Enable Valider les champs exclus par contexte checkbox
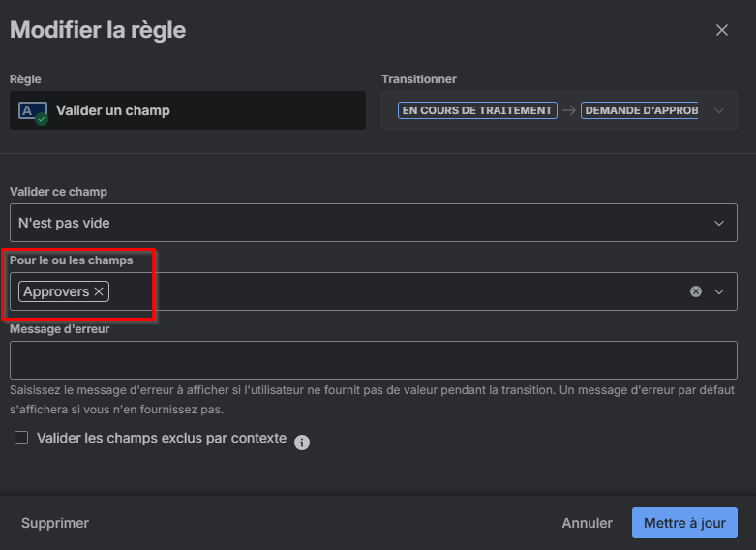This screenshot has height=550, width=756. click(21, 439)
